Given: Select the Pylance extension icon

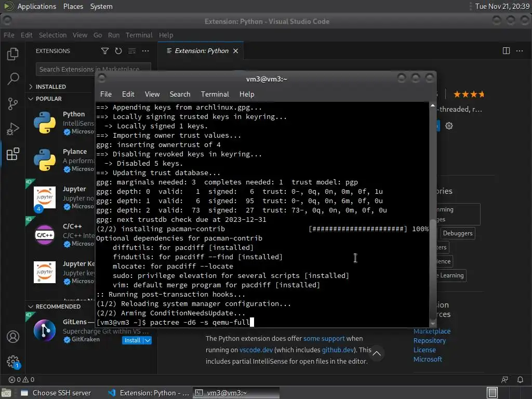Looking at the screenshot, I should pyautogui.click(x=45, y=160).
